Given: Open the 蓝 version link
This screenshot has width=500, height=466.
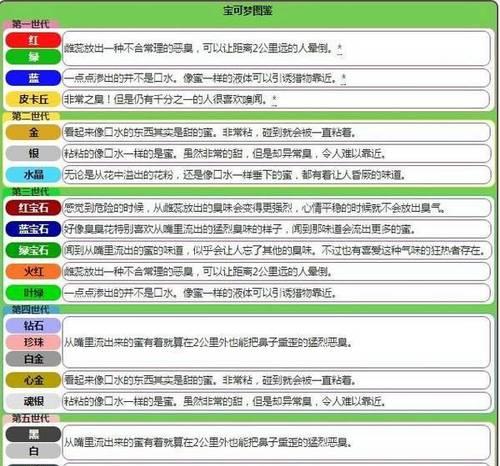Looking at the screenshot, I should click(33, 78).
